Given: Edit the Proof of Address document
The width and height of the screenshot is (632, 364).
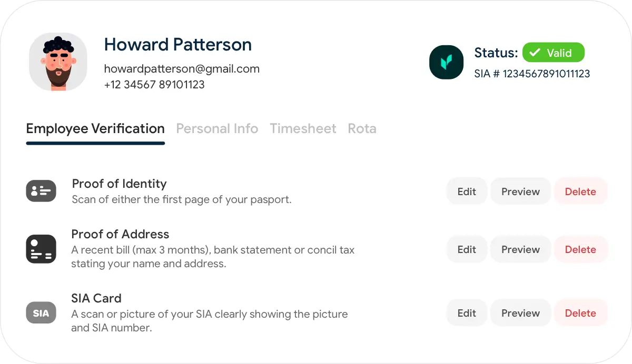Looking at the screenshot, I should 467,249.
